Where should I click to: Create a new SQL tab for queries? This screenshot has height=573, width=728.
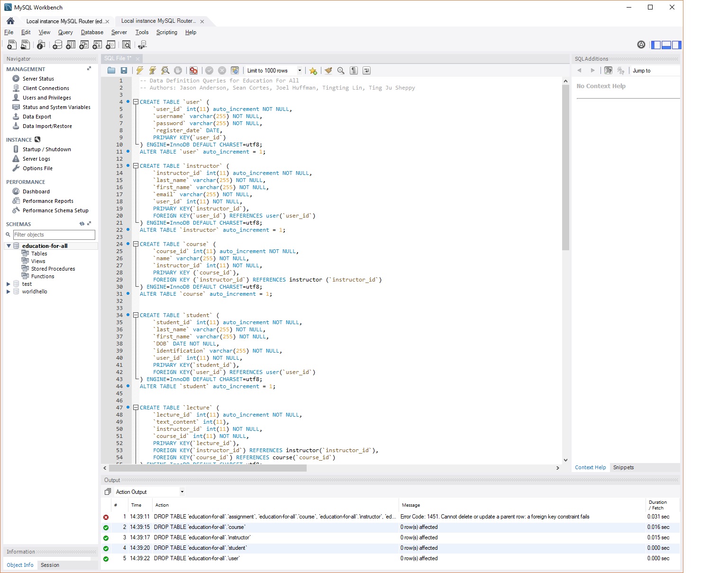[x=12, y=45]
